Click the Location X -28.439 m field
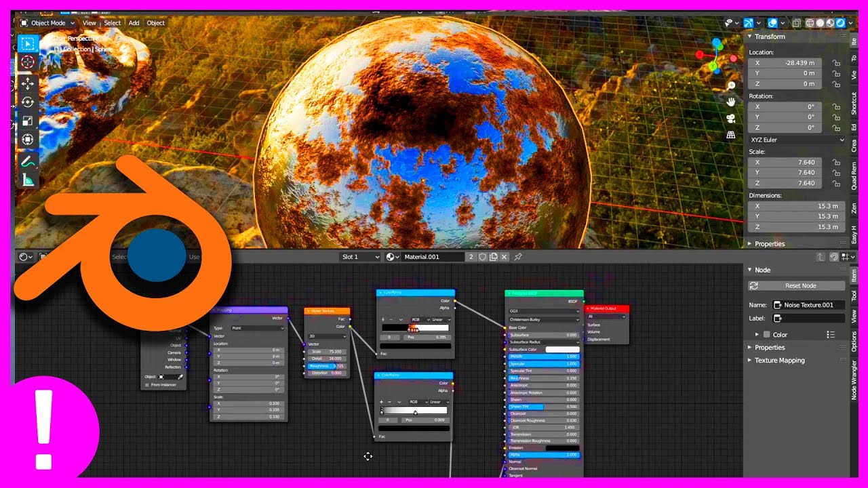 tap(785, 63)
